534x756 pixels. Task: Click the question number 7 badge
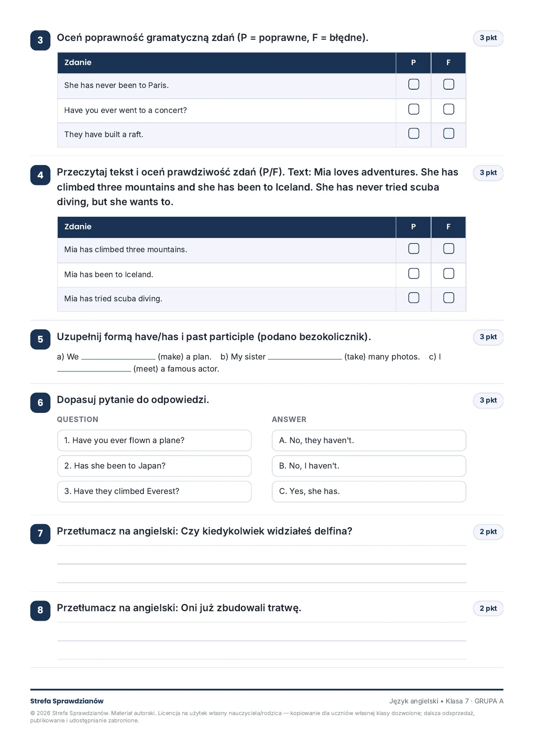(40, 534)
